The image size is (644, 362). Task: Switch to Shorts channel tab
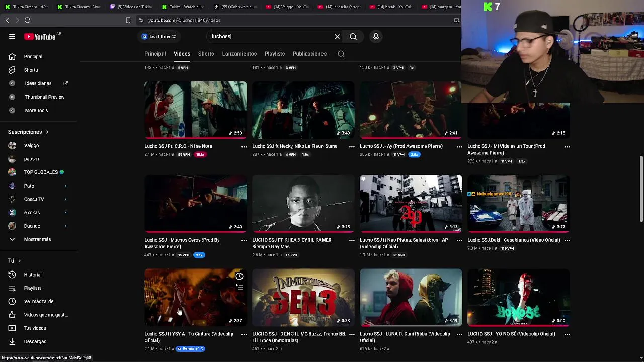tap(206, 54)
